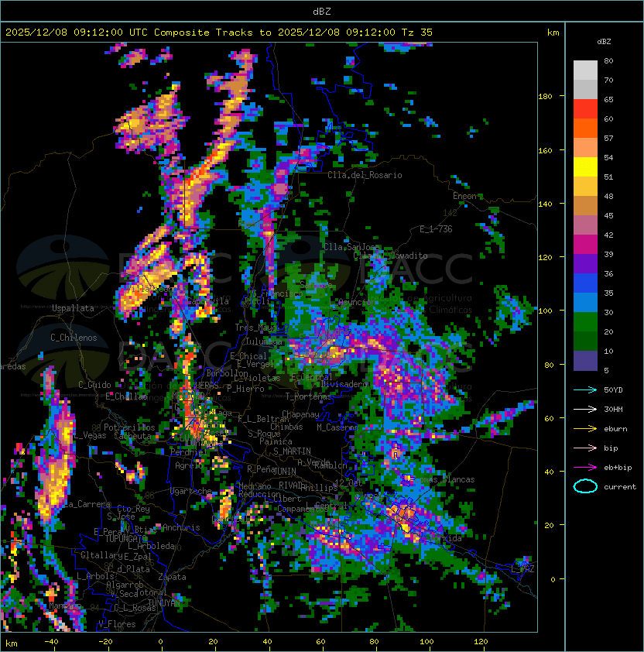Click the 100 tick on the vertical axis
Screen dimensions: 644x652
click(545, 311)
